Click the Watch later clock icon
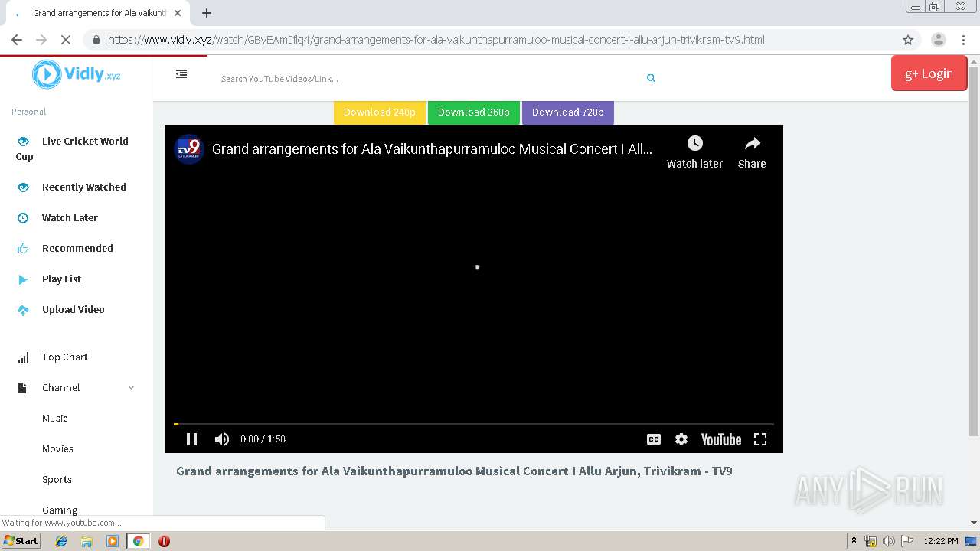Viewport: 980px width, 551px height. 694,143
